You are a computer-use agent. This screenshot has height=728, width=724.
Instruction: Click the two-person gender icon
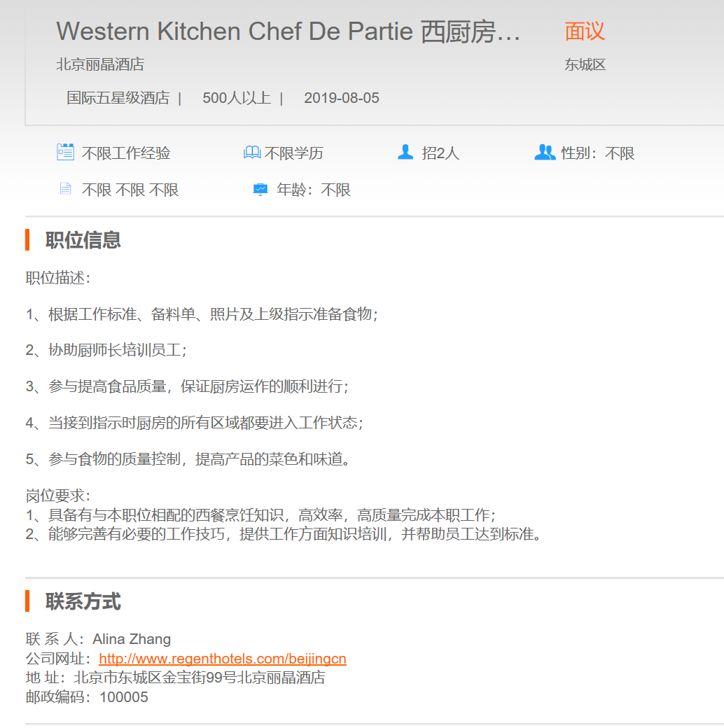click(x=544, y=153)
